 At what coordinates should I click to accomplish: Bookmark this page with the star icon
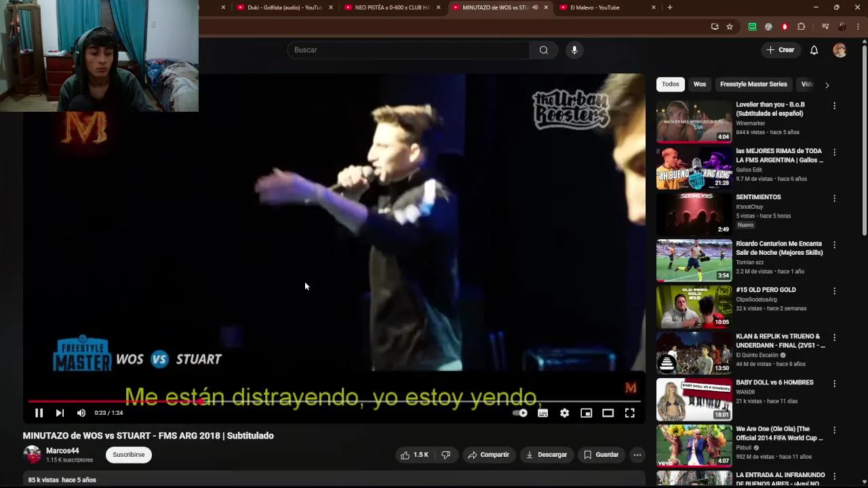tap(730, 26)
